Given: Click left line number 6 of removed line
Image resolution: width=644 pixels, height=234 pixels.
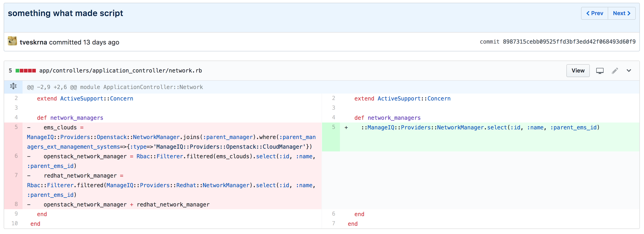Looking at the screenshot, I should (16, 156).
